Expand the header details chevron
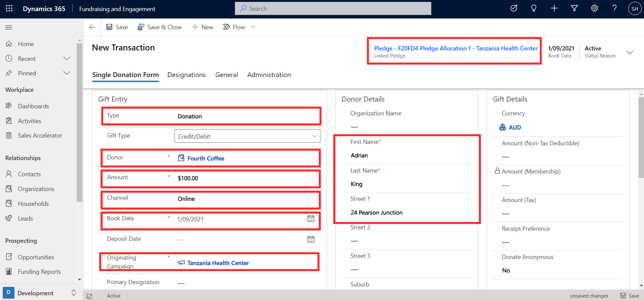644x300 pixels. point(630,52)
